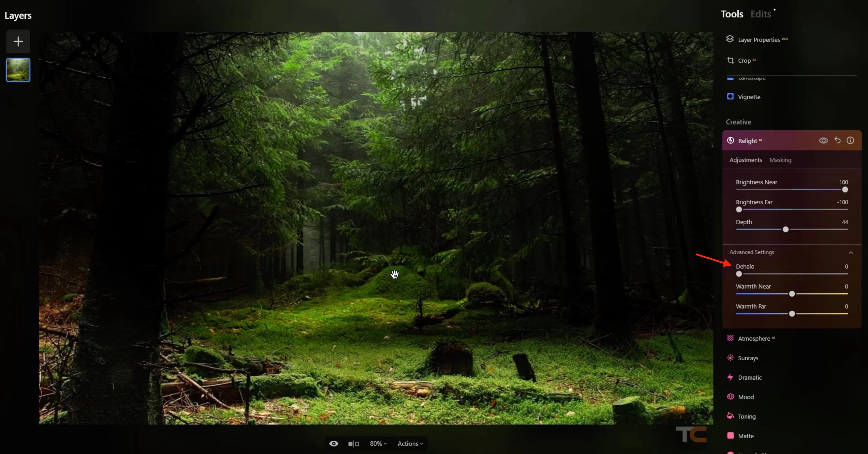
Task: Collapse the Advanced Settings section
Action: [x=850, y=252]
